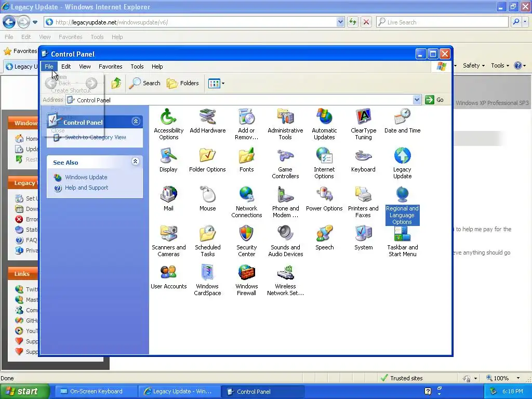Select User Accounts icon
This screenshot has width=532, height=399.
pos(168,277)
